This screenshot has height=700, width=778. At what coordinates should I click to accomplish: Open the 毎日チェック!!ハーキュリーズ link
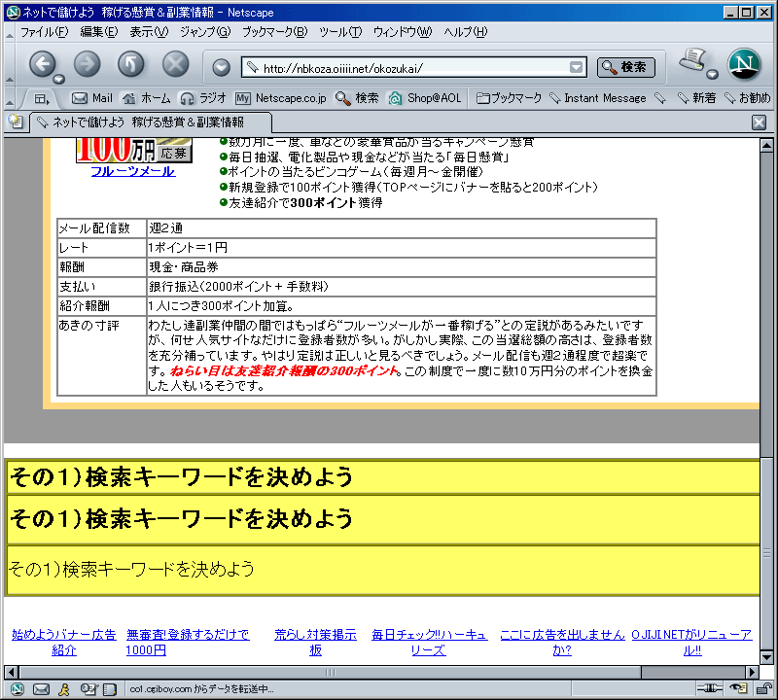coord(429,642)
